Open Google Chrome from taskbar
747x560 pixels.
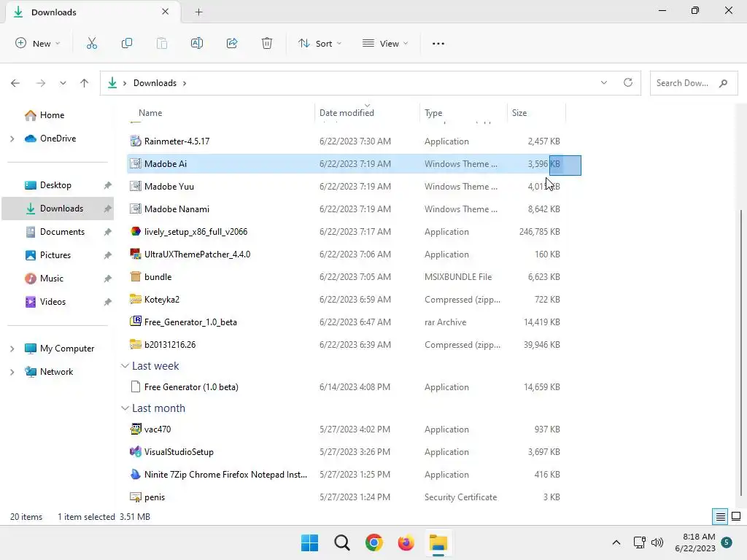point(374,542)
